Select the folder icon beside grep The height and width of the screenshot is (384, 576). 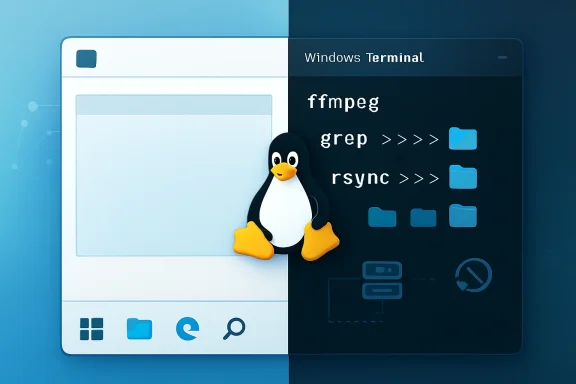click(x=463, y=139)
